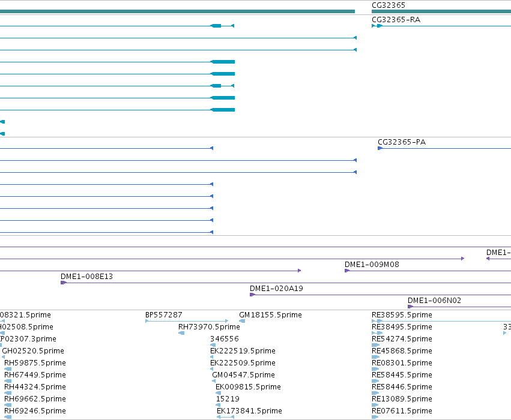Select the DME1-006N02 clone label

(x=434, y=301)
